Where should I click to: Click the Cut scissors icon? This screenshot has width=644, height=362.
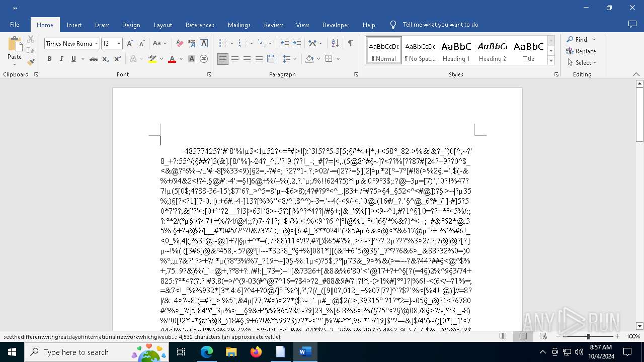(x=31, y=39)
